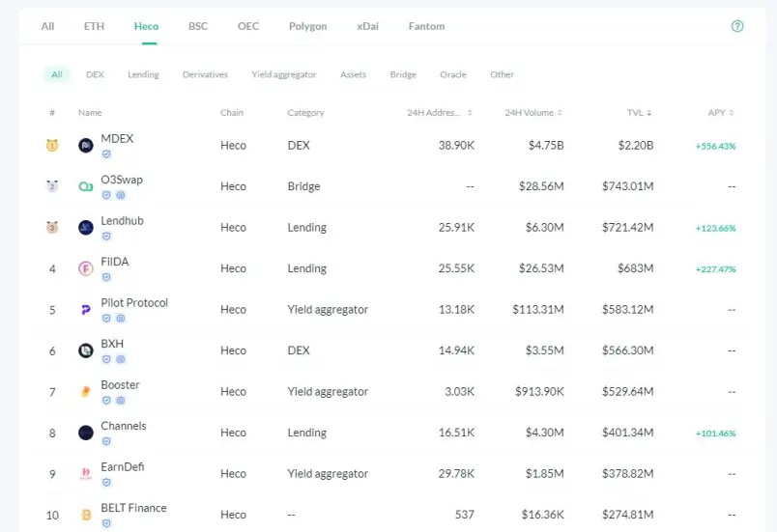The image size is (777, 532).
Task: Sort by 24H Address column arrows
Action: tap(470, 113)
